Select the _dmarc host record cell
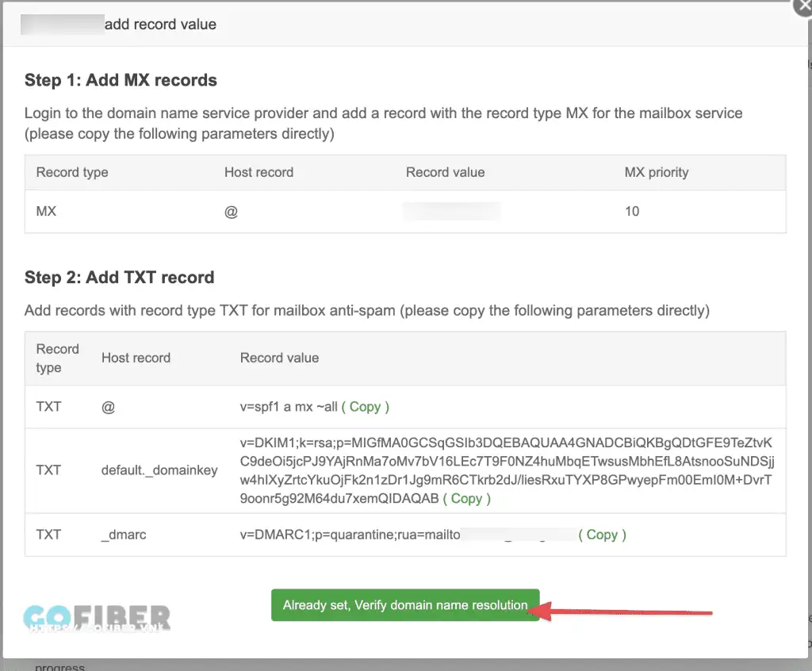The height and width of the screenshot is (671, 812). (124, 535)
